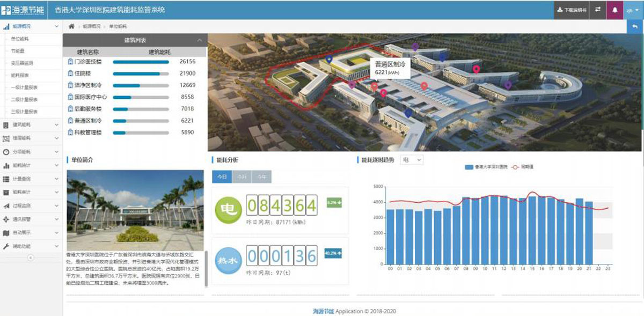Click the 普通区制冷 6221 kWh map tooltip

[390, 68]
